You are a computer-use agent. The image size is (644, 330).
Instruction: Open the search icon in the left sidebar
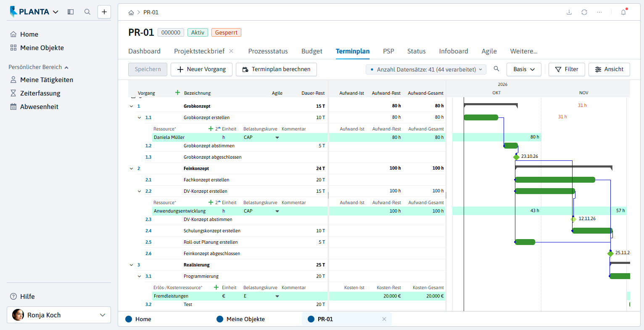[x=87, y=12]
